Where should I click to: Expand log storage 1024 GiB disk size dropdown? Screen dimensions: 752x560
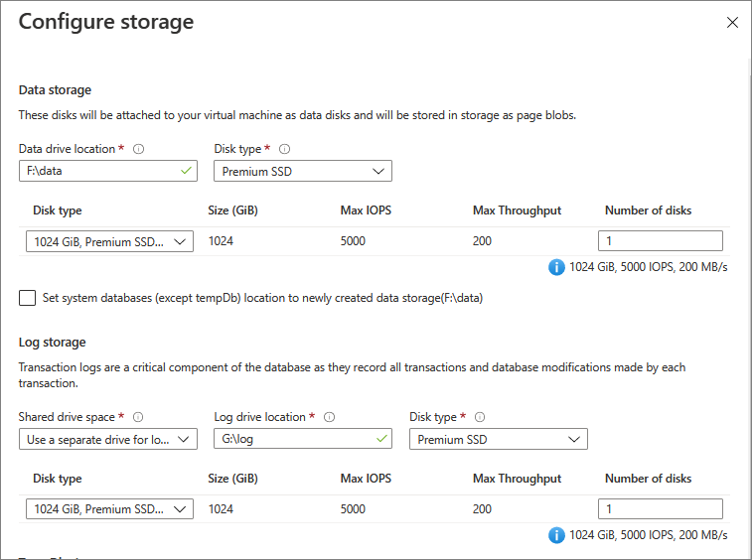tap(109, 508)
